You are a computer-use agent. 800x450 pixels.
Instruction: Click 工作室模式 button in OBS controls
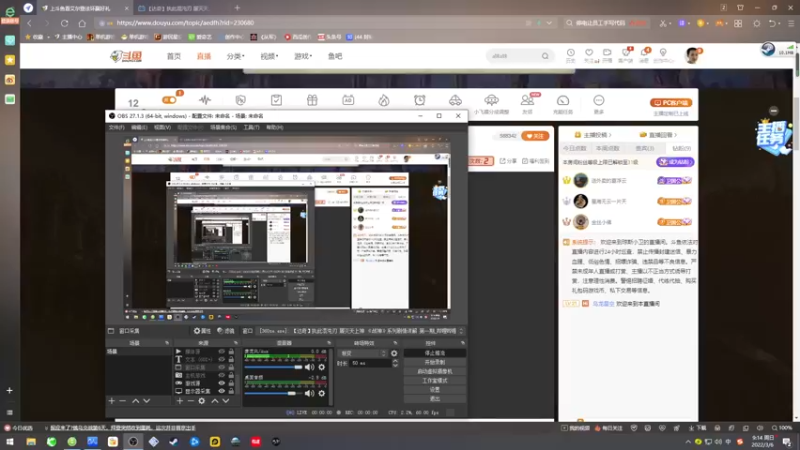435,381
